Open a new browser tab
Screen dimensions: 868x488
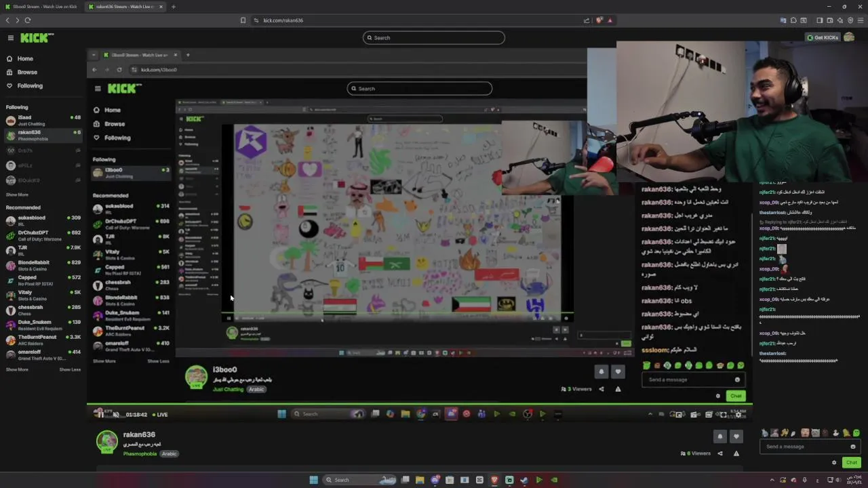[x=174, y=6]
